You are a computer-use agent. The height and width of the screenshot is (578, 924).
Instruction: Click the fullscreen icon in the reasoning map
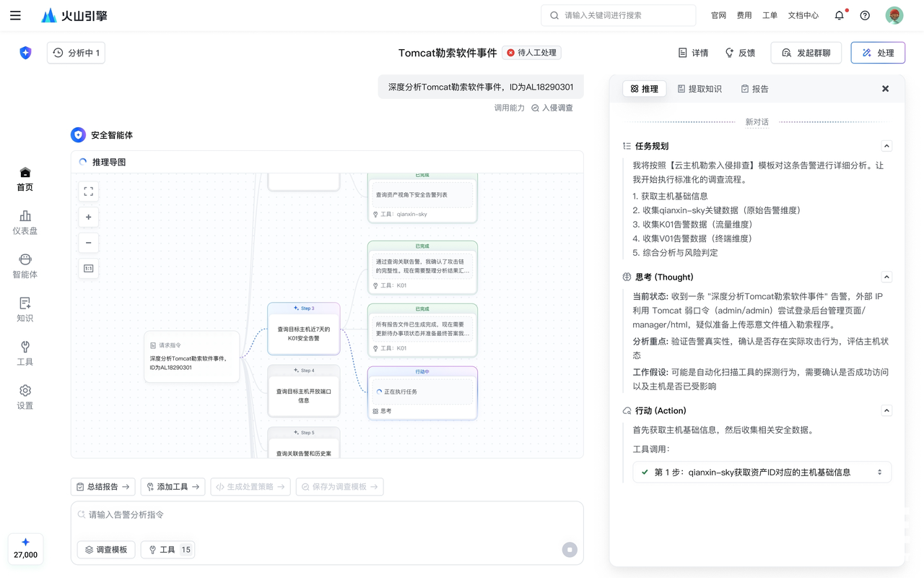(88, 191)
